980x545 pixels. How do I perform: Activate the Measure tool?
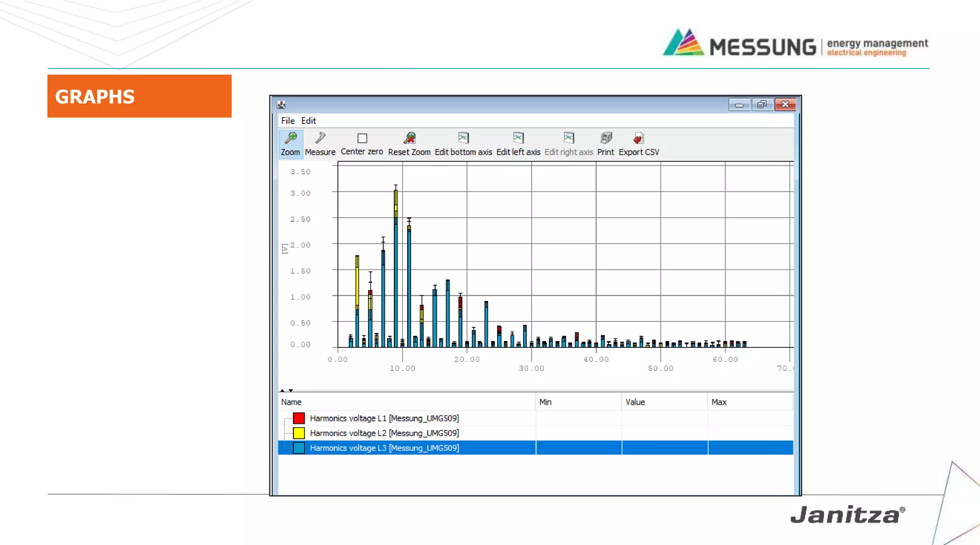(x=320, y=138)
